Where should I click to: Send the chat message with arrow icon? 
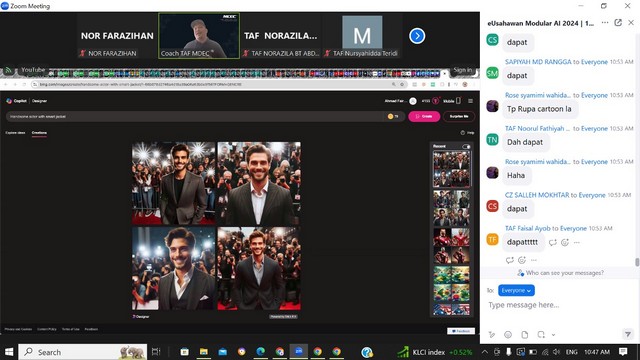point(628,334)
